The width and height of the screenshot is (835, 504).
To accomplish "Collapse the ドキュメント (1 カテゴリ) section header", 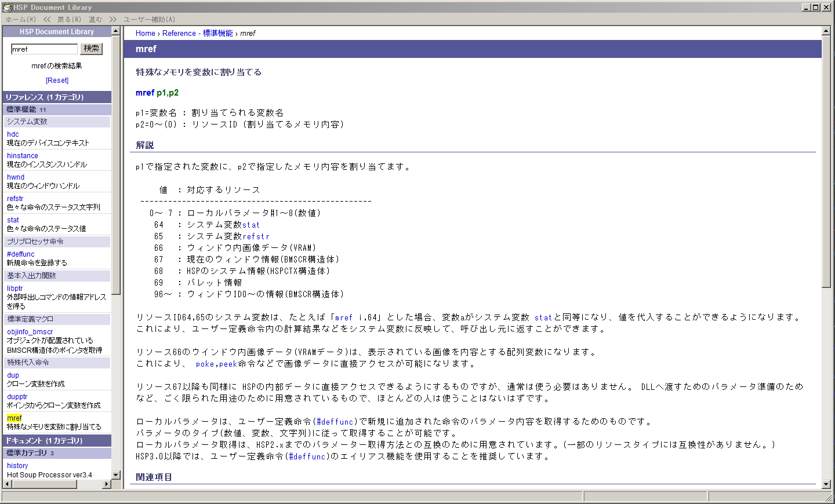I will click(57, 441).
